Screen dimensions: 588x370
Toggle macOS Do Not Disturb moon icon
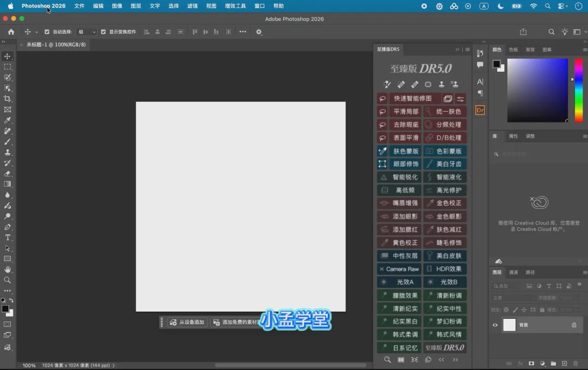tap(500, 6)
